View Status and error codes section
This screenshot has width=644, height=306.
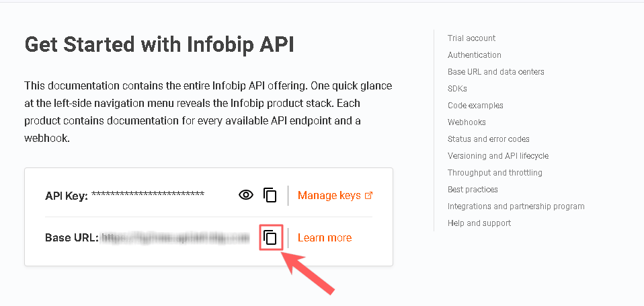pos(488,139)
